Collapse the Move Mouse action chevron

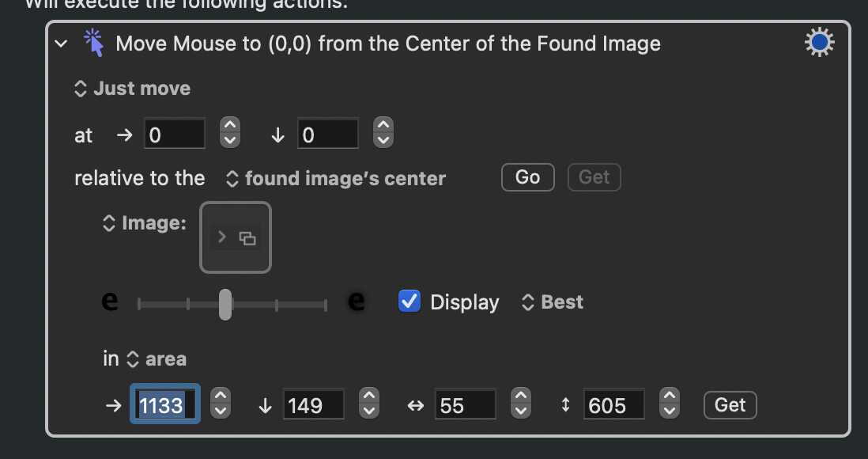62,44
